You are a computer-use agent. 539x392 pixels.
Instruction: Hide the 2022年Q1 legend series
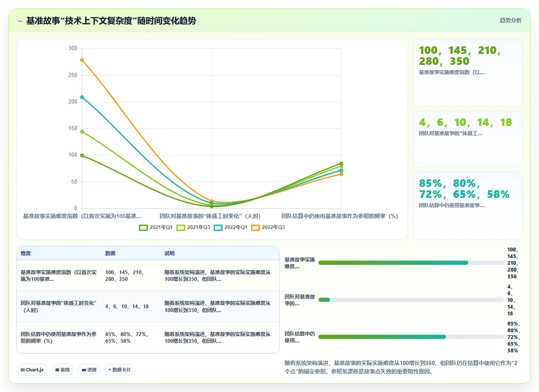click(230, 227)
